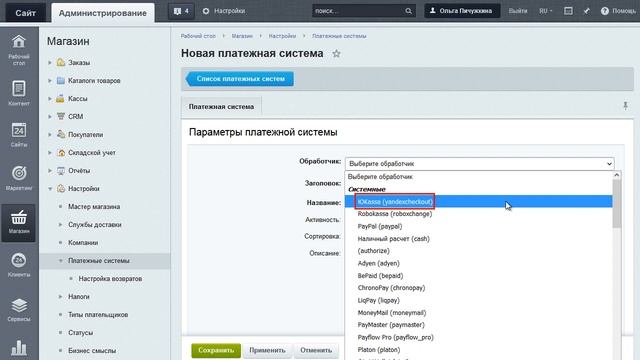Choose Наличный расчет (cash) option
The image size is (640, 360).
[478, 239]
